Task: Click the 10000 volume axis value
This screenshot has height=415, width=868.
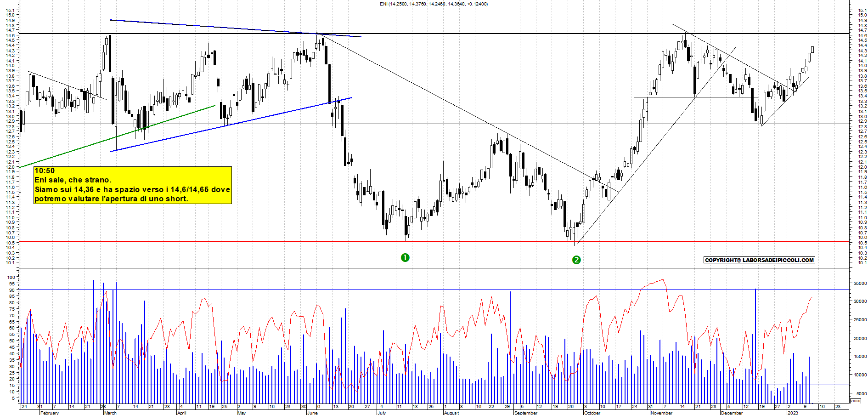Action: click(x=860, y=375)
